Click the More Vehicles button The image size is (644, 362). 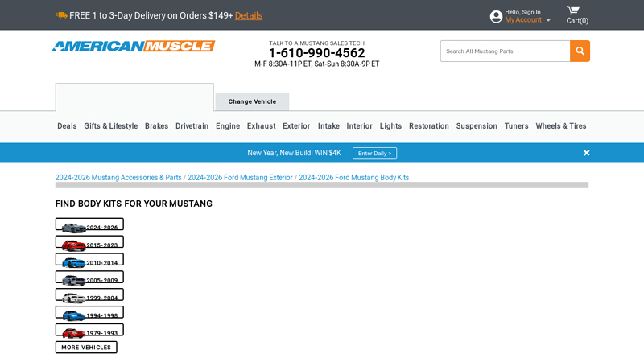pyautogui.click(x=86, y=348)
